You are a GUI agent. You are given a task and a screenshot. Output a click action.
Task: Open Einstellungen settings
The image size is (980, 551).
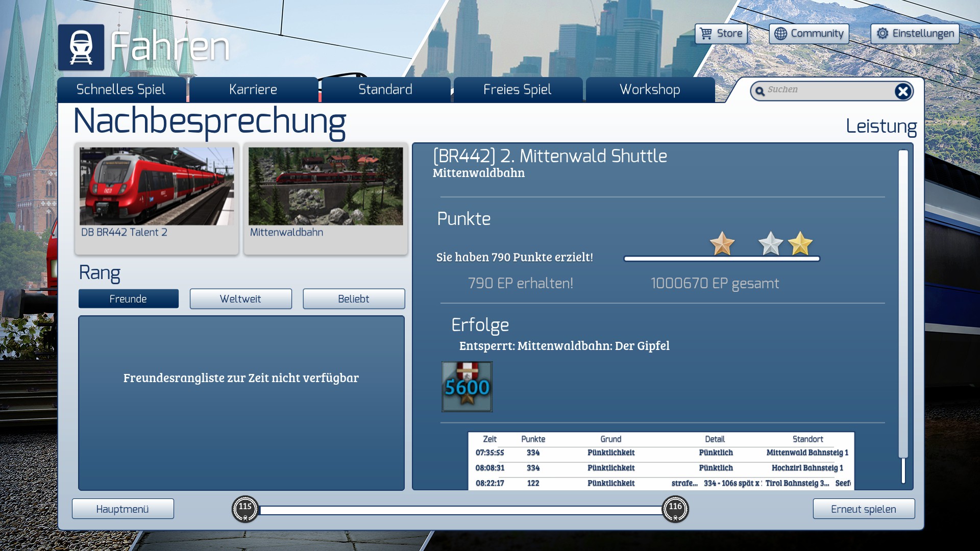tap(915, 34)
